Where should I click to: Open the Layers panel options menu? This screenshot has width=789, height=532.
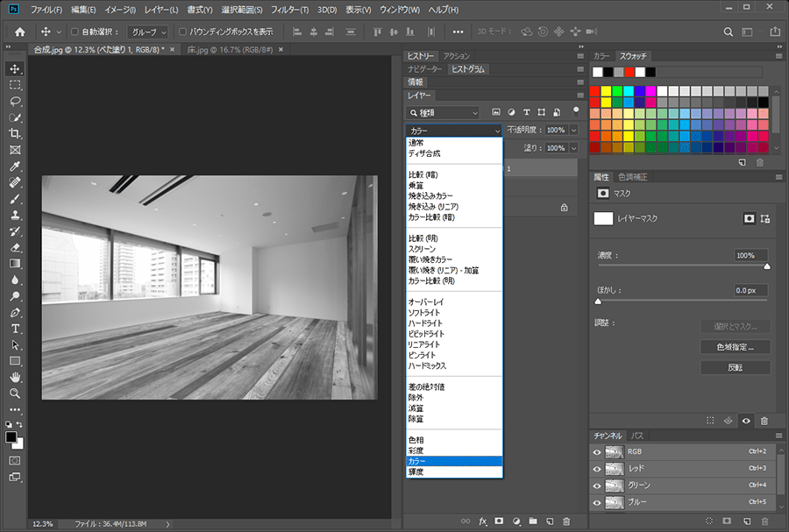point(580,95)
